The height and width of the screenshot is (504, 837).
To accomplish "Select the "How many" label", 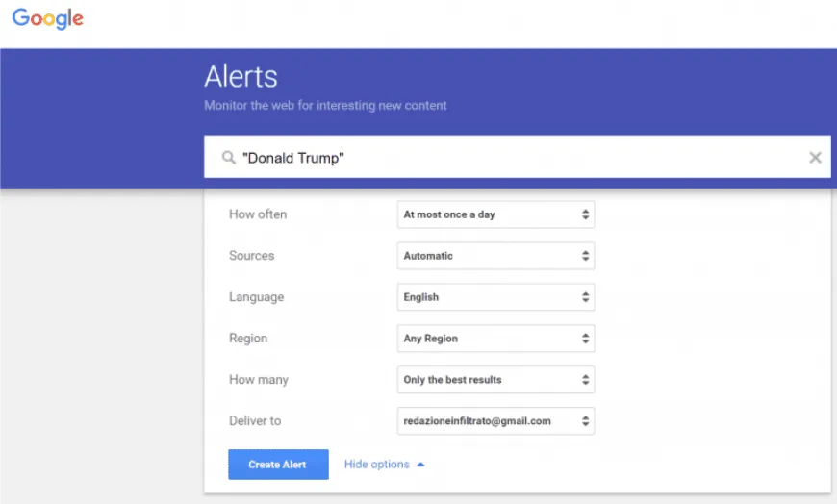I will coord(258,380).
